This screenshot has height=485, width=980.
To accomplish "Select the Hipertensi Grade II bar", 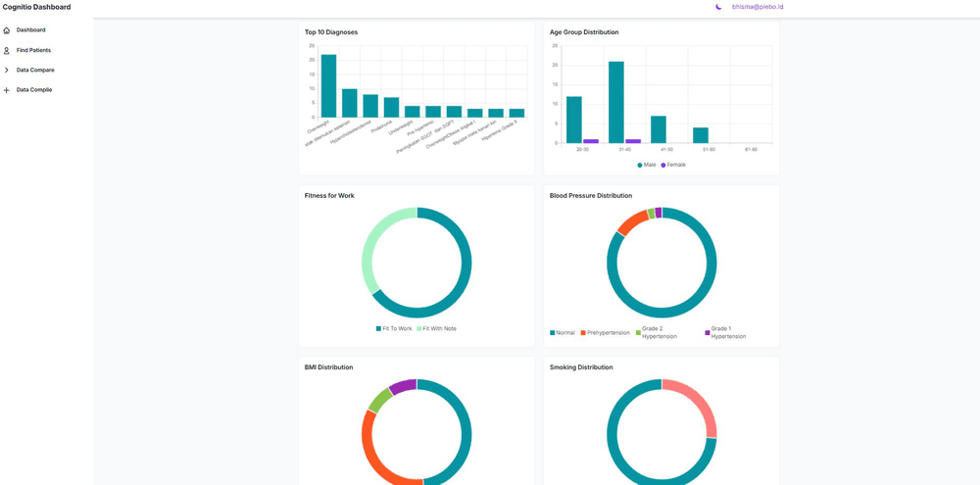I will (x=516, y=113).
